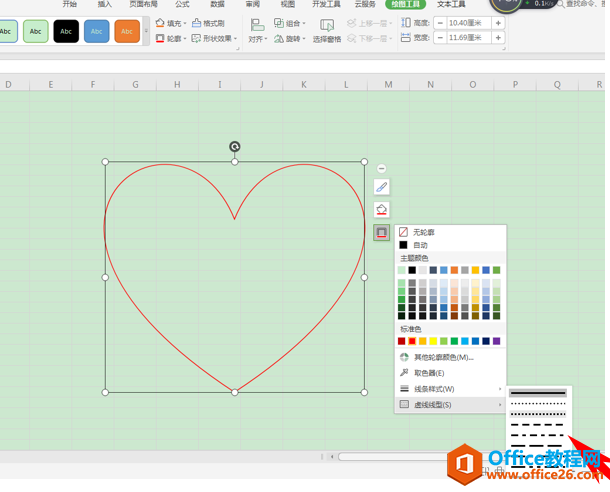Screen dimensions: 610x492
Task: Collapse floating toolbar with minus button
Action: coord(382,168)
